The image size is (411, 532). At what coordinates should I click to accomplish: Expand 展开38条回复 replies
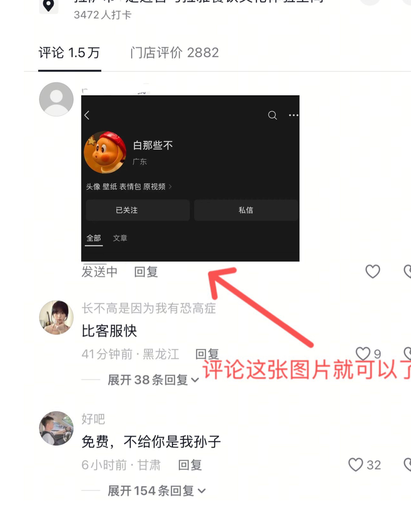click(153, 380)
